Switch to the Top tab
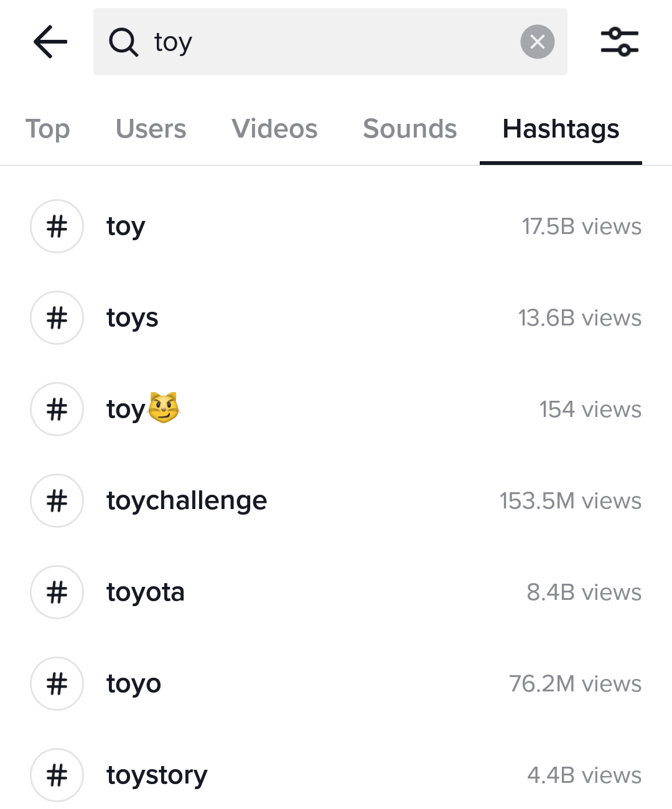672x809 pixels. click(47, 129)
